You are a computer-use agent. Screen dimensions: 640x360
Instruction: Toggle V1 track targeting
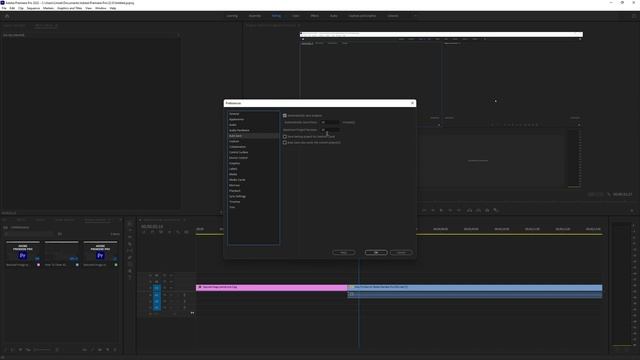[156, 288]
